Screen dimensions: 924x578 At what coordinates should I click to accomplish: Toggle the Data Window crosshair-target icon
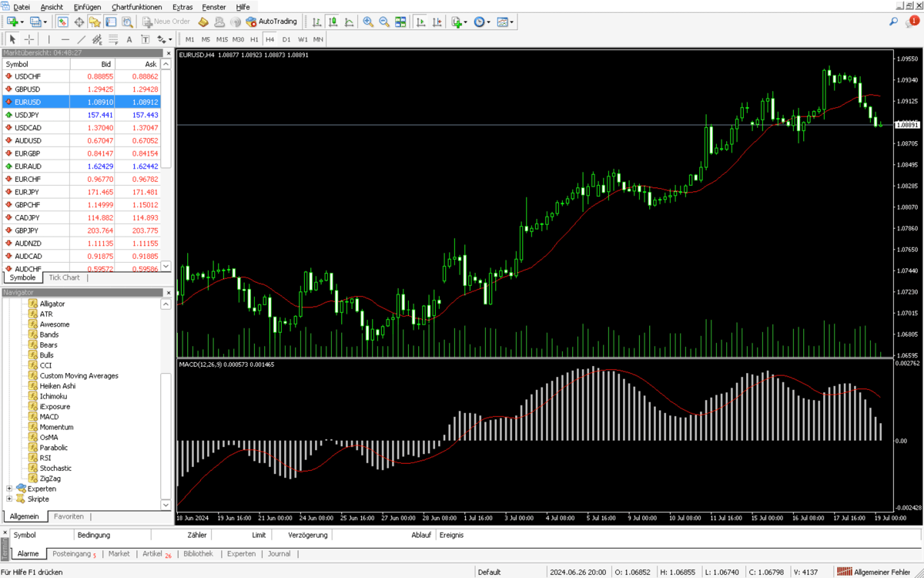pyautogui.click(x=79, y=22)
